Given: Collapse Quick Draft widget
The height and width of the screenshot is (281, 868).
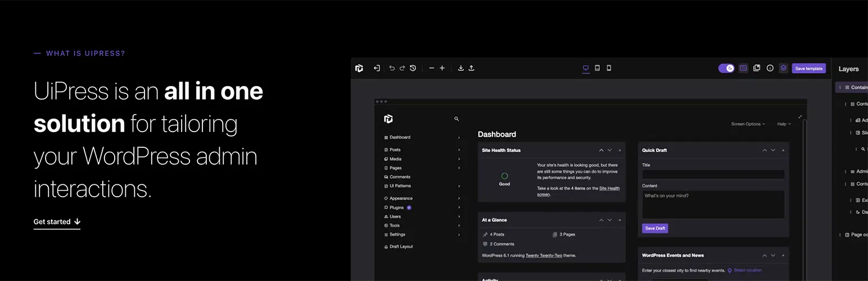Looking at the screenshot, I should 783,150.
